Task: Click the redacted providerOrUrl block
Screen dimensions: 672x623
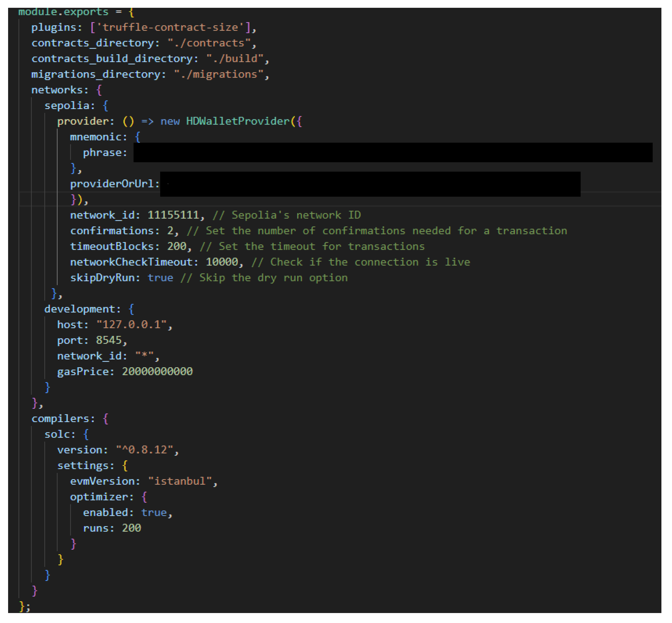Action: click(x=370, y=184)
